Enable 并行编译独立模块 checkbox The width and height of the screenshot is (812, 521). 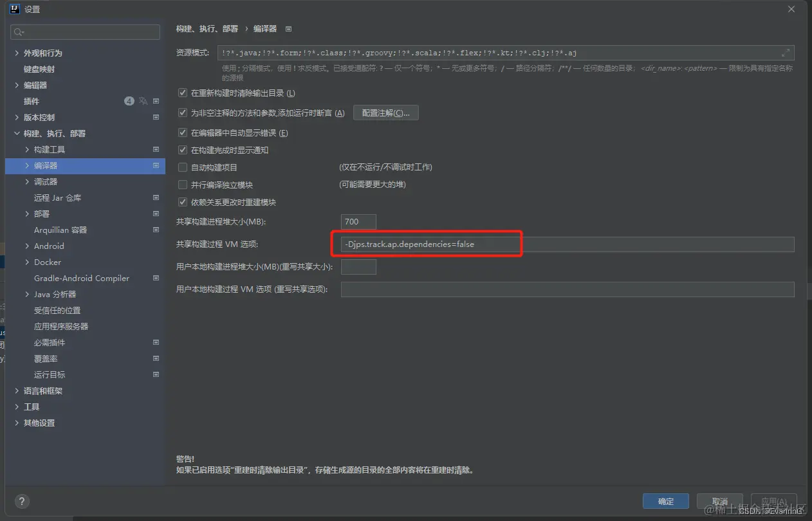coord(183,185)
